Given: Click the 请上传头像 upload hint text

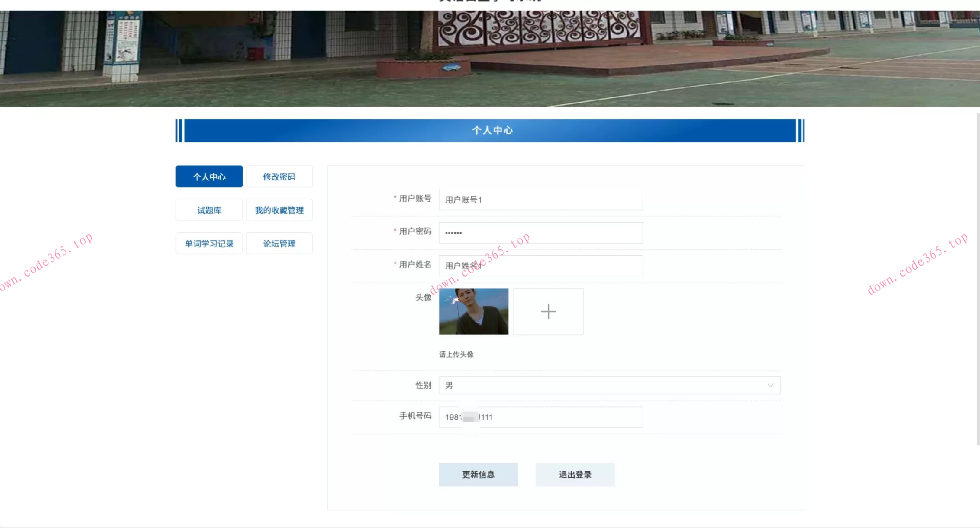Looking at the screenshot, I should pyautogui.click(x=456, y=354).
